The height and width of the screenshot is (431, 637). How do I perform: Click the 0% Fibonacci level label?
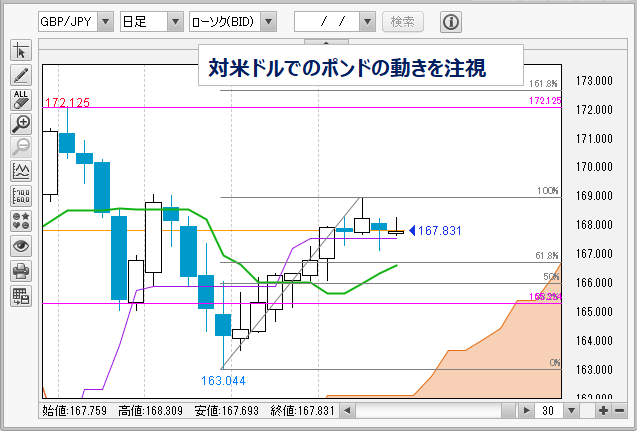pyautogui.click(x=555, y=362)
